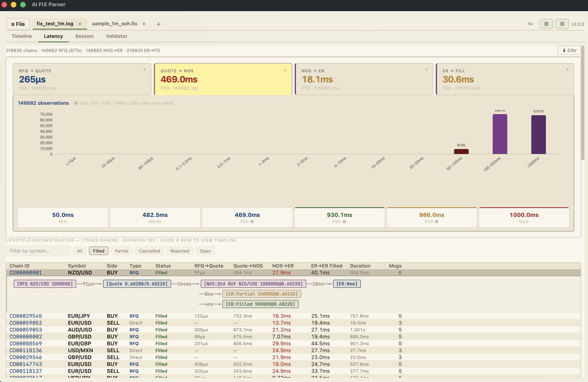Open the File menu
The height and width of the screenshot is (382, 588).
click(18, 24)
